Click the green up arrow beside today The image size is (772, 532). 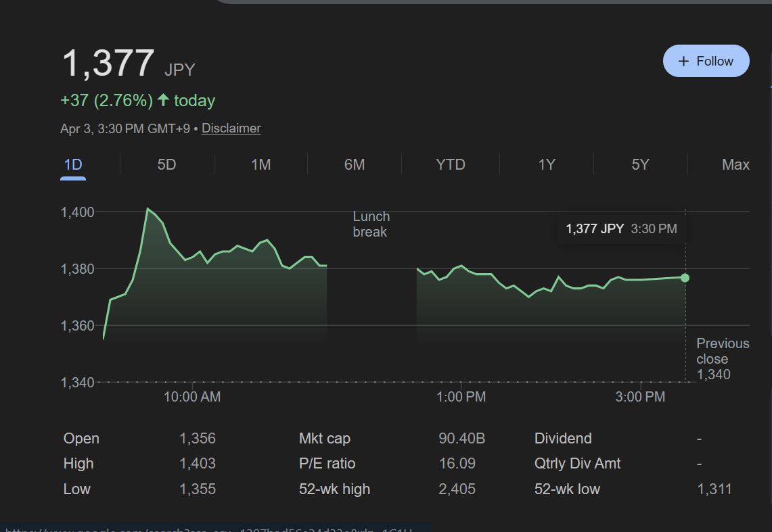point(163,100)
